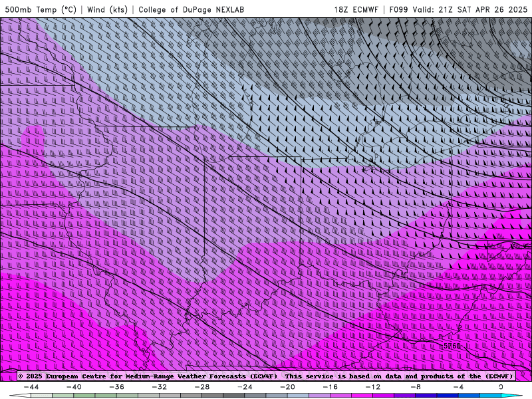Click the '500mb Temp (°C)' title text
532x399 pixels.
41,9
